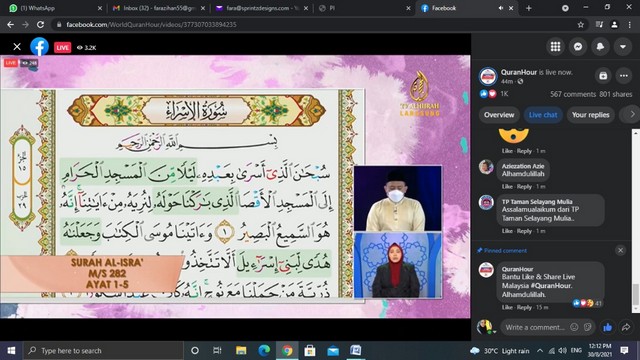
Task: Launch Microsoft Edge from the taskbar
Action: (x=264, y=351)
